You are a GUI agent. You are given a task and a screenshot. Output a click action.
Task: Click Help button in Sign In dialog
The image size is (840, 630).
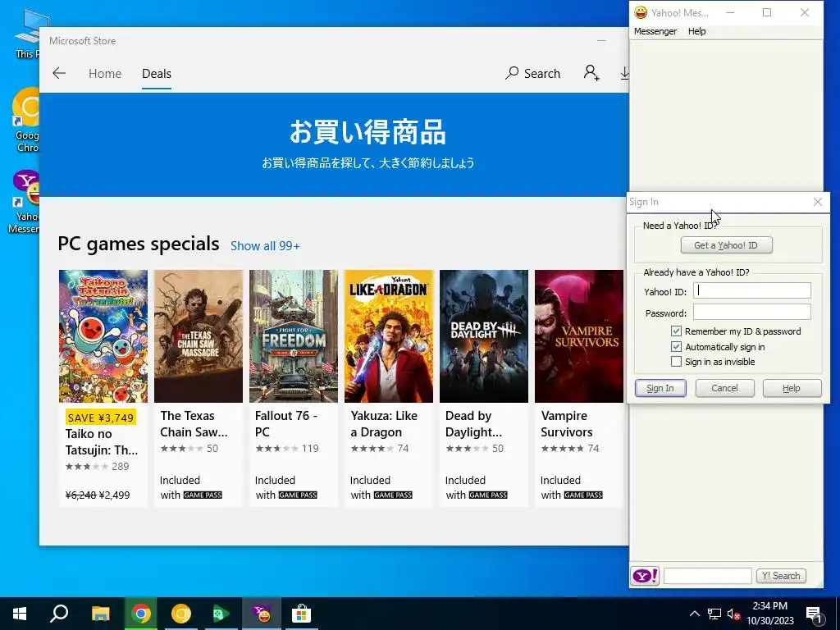[792, 388]
